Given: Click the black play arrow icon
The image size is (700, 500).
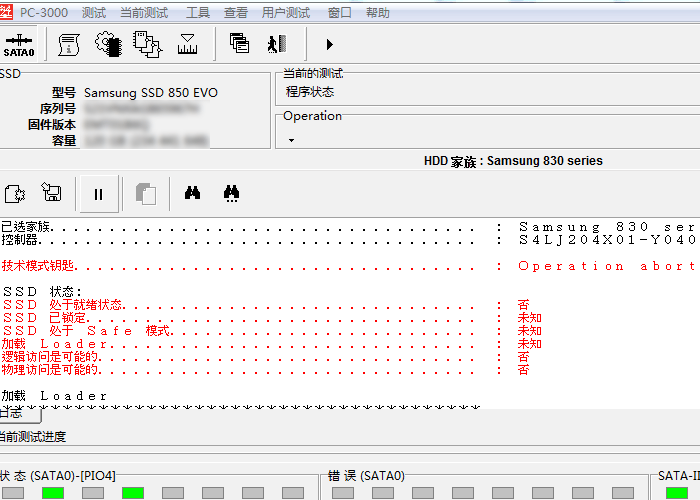Looking at the screenshot, I should [x=329, y=44].
